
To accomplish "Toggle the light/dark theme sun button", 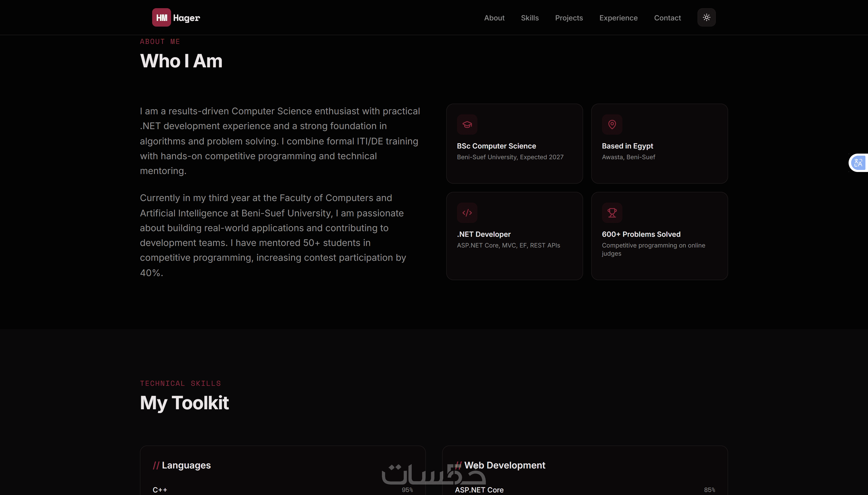I will point(706,18).
